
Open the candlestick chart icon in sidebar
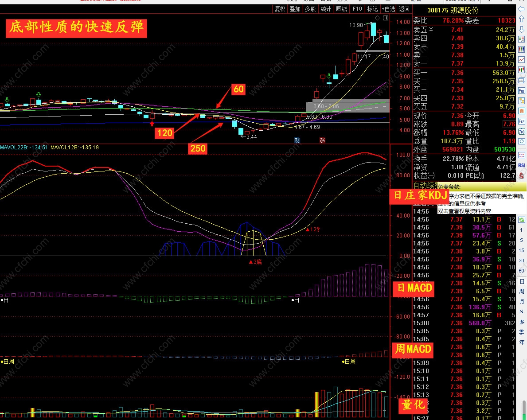(521, 70)
